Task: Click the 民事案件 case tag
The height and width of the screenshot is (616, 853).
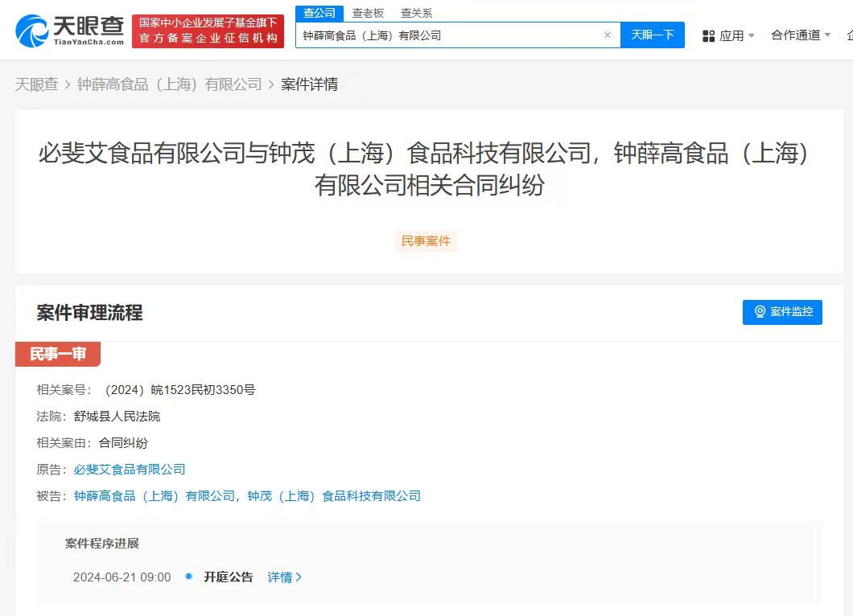Action: click(x=426, y=240)
